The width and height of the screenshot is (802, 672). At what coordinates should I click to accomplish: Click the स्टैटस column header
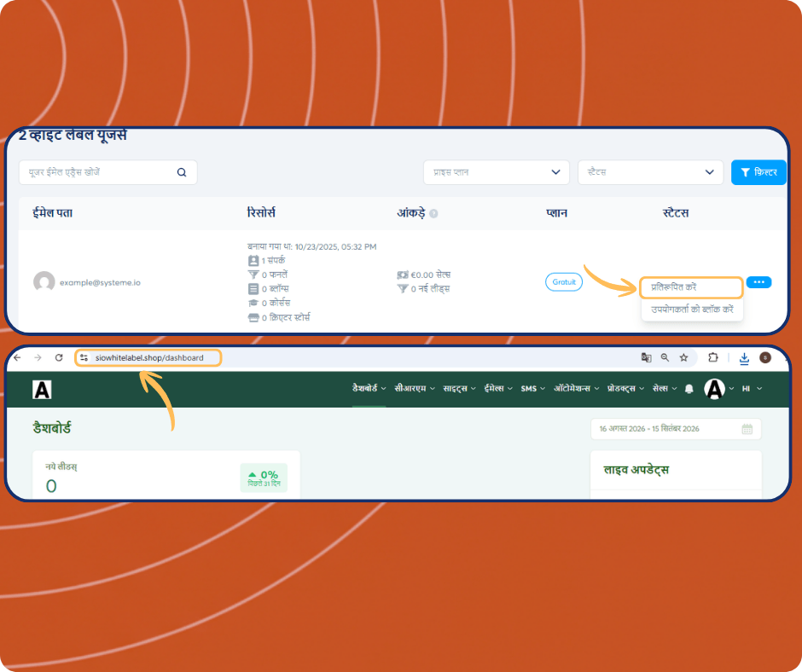676,212
